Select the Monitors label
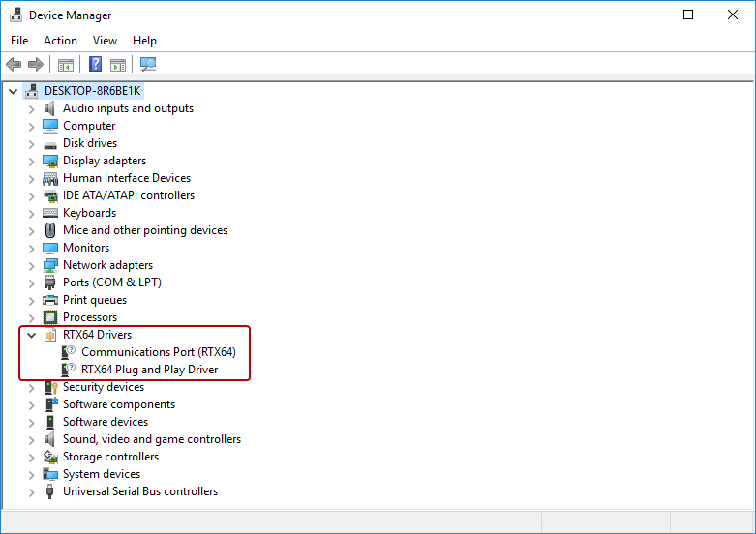Viewport: 756px width, 534px height. click(86, 248)
